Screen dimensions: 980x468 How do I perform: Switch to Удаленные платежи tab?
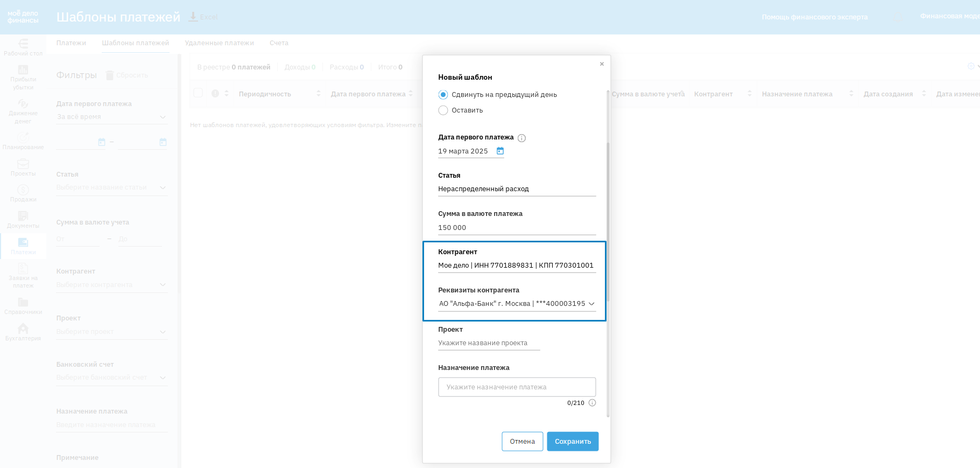pyautogui.click(x=220, y=43)
